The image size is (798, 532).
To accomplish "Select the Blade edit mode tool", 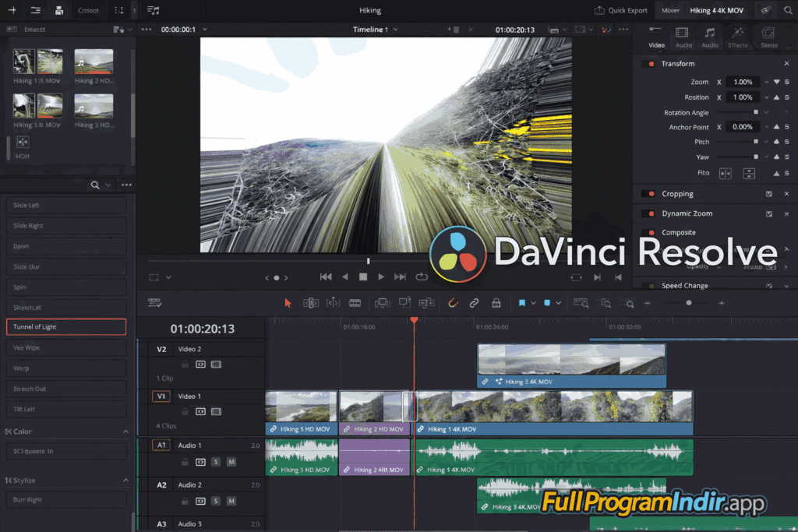I will (355, 303).
